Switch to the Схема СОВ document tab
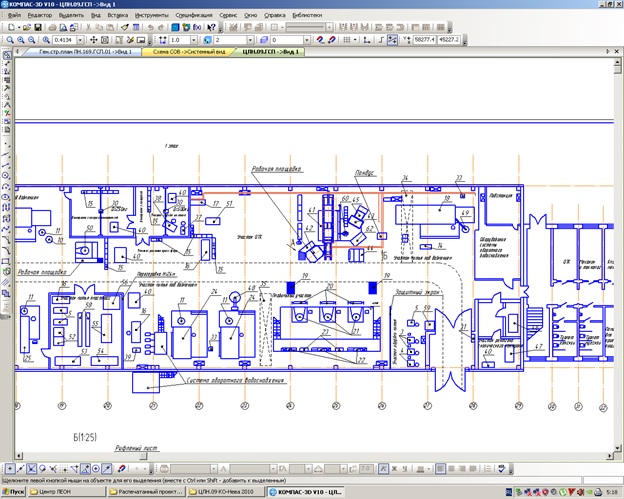This screenshot has width=624, height=499. pyautogui.click(x=189, y=52)
